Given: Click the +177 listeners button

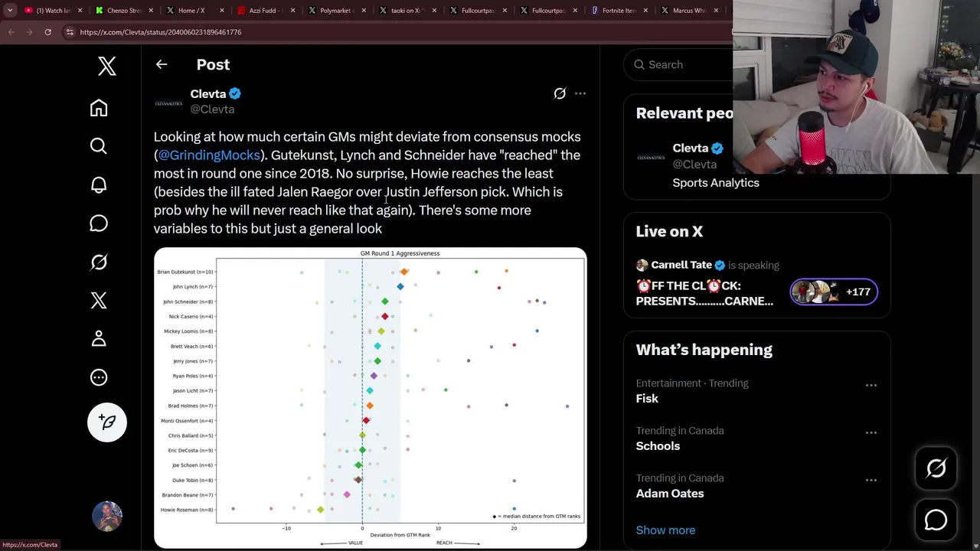Looking at the screenshot, I should click(834, 292).
